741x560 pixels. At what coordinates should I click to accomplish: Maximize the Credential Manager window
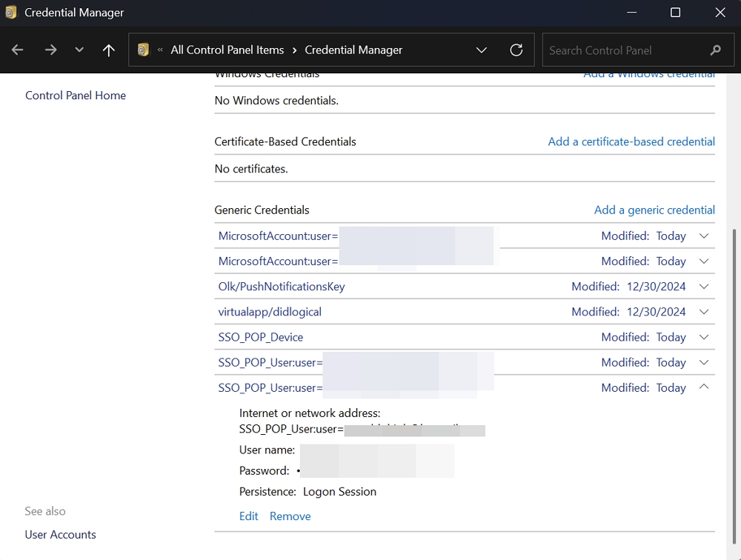pos(675,13)
